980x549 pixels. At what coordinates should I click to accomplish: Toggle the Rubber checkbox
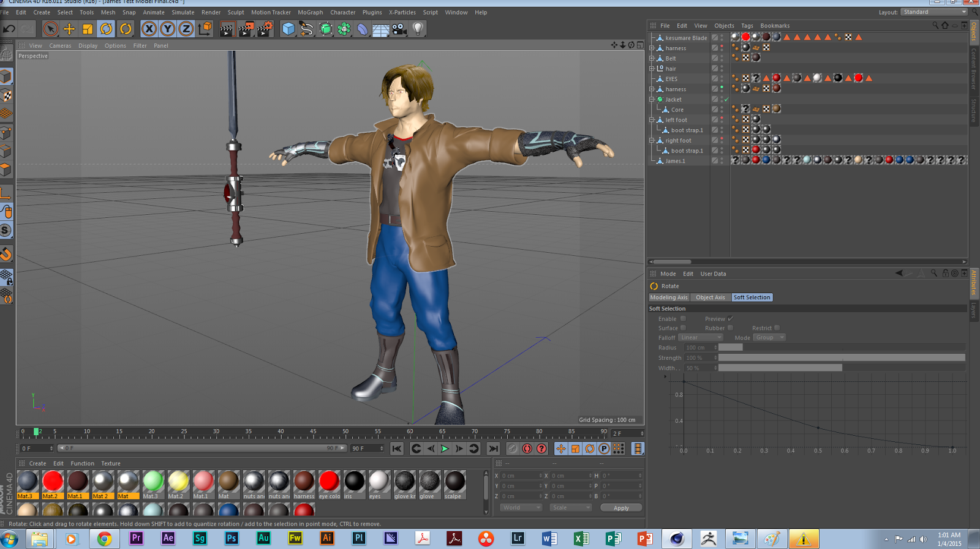(730, 328)
